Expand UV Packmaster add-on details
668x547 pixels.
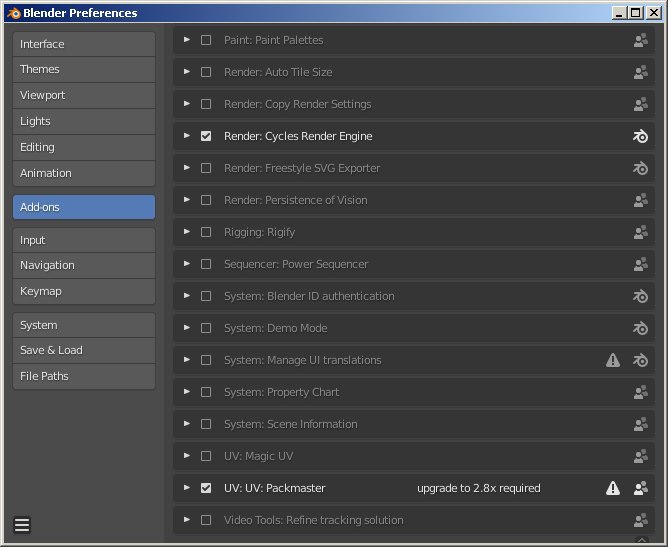pos(187,487)
